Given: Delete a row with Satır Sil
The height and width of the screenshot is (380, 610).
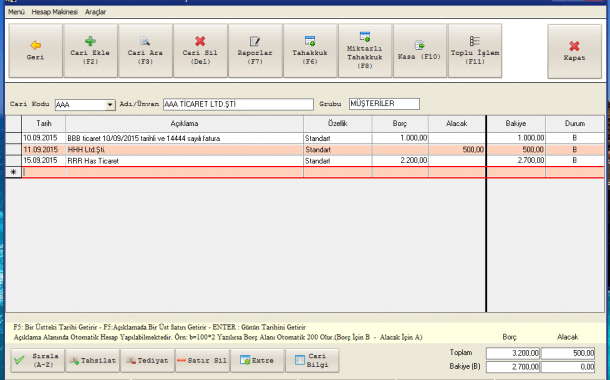Looking at the screenshot, I should coord(202,361).
